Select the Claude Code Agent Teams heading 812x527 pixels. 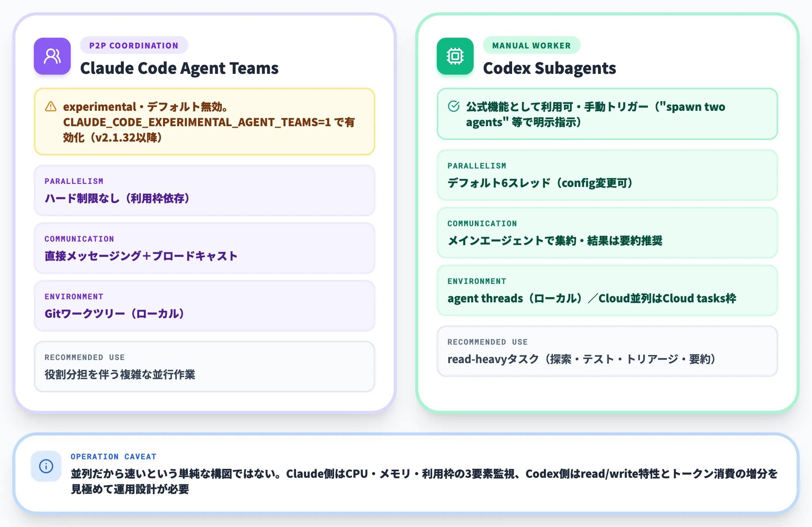pyautogui.click(x=179, y=68)
